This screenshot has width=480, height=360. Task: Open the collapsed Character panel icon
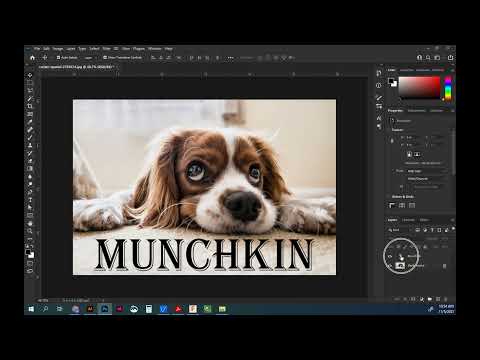click(379, 118)
